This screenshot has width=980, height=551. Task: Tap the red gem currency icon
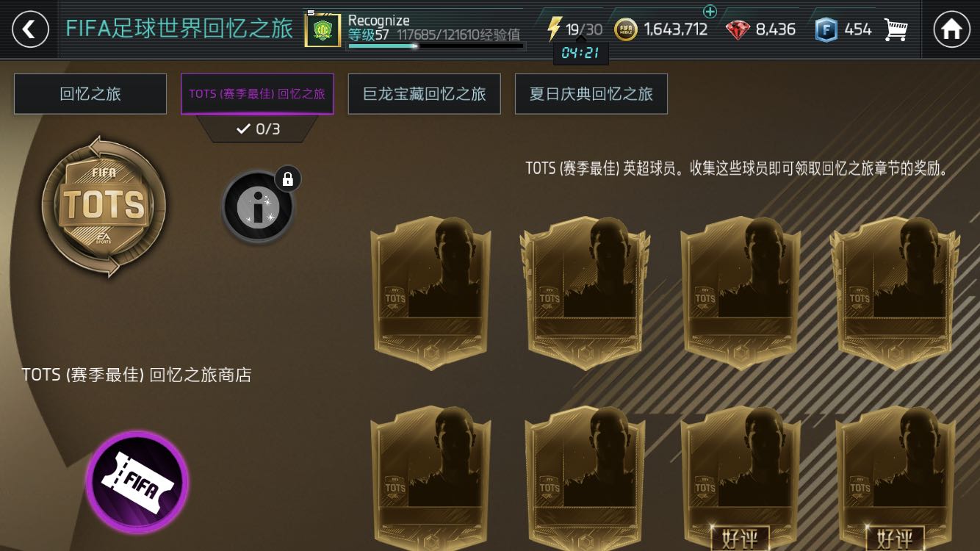coord(738,30)
